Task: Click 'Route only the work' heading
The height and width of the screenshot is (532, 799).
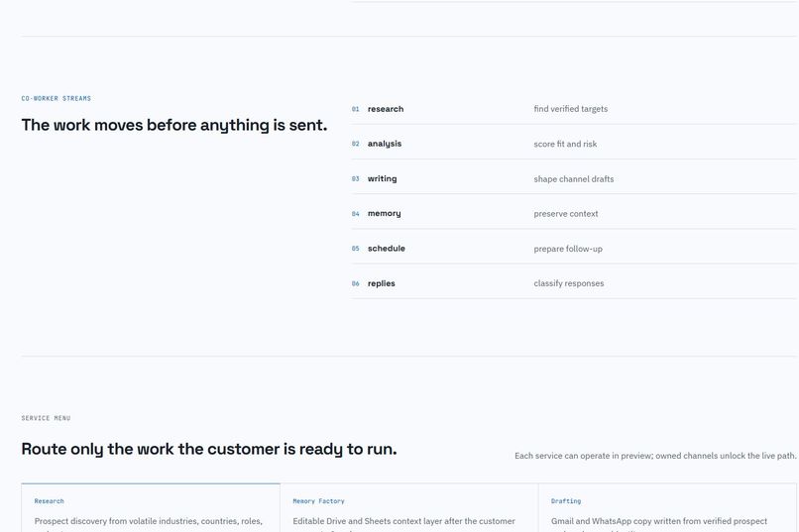Action: [209, 449]
